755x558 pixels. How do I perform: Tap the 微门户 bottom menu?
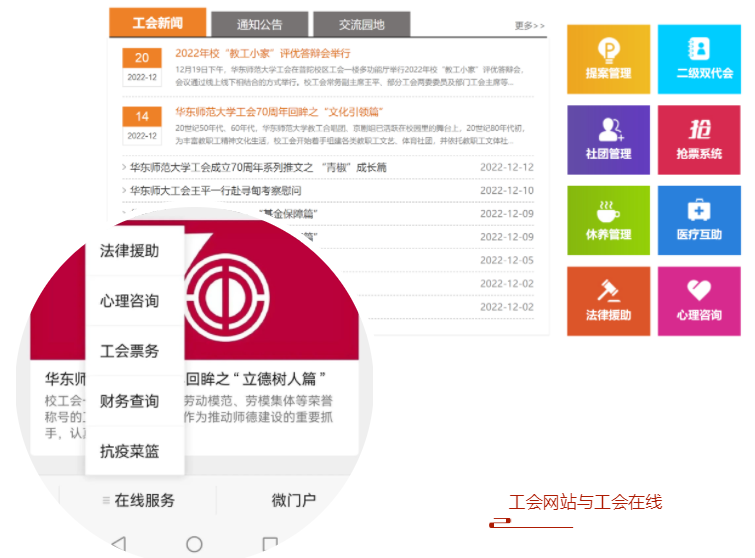tap(294, 500)
